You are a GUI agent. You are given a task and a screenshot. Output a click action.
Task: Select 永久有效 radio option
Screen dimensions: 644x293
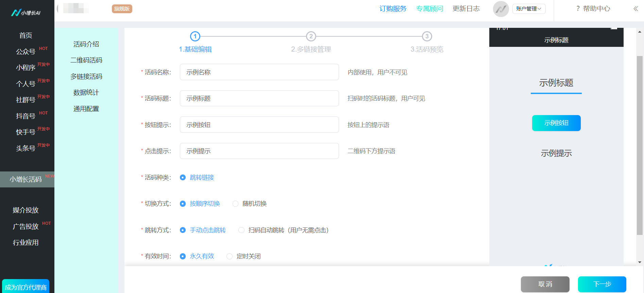coord(183,256)
